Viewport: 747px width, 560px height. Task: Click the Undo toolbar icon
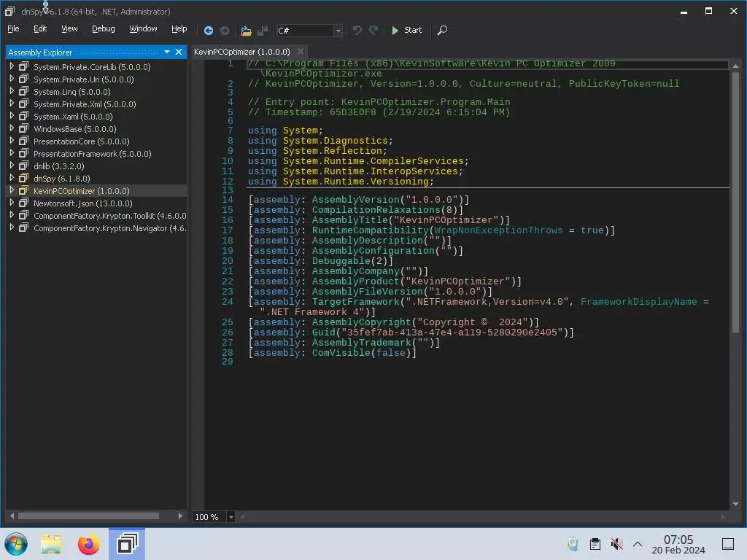pyautogui.click(x=357, y=31)
